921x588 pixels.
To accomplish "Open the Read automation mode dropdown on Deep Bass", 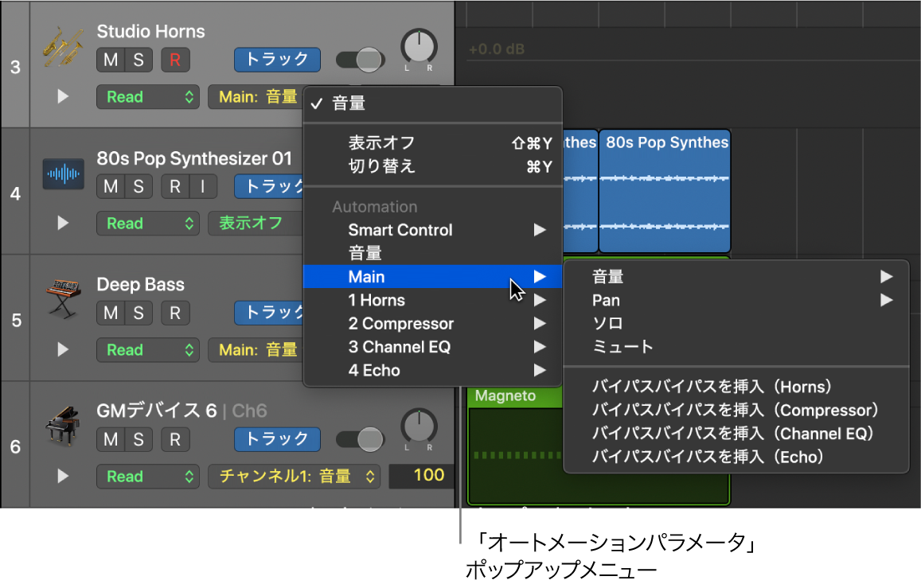I will point(147,349).
